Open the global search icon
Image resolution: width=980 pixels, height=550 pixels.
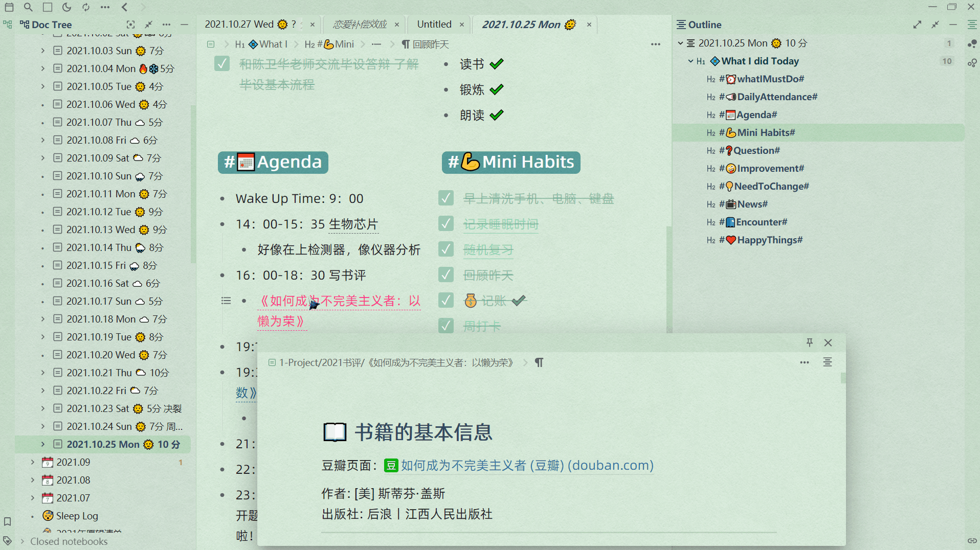tap(28, 7)
